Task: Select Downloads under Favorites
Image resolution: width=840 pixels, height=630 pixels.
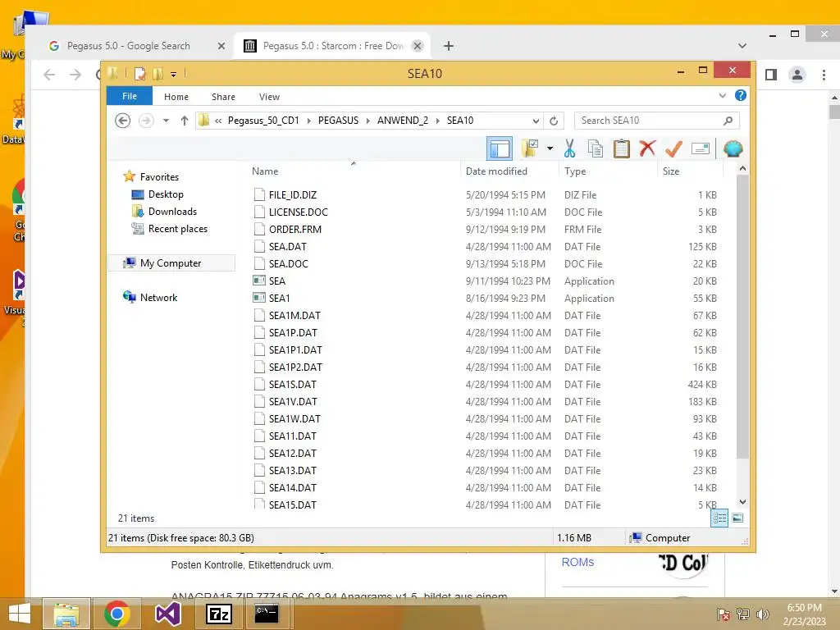Action: pyautogui.click(x=172, y=212)
